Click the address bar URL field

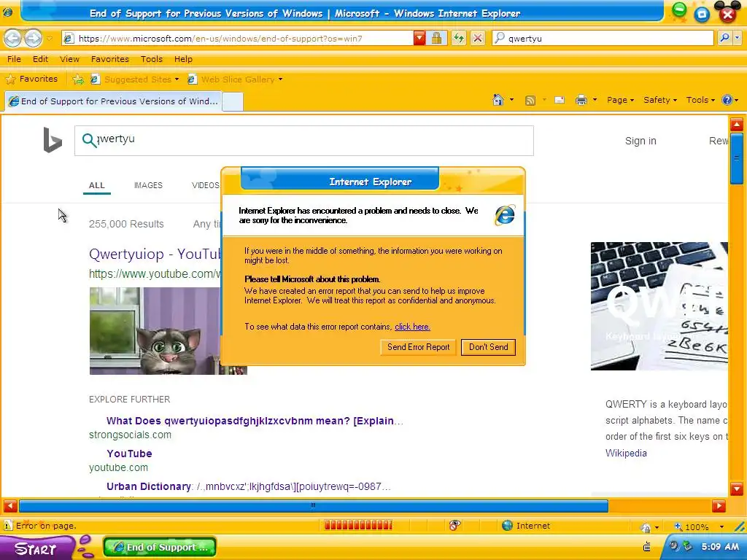click(x=237, y=39)
